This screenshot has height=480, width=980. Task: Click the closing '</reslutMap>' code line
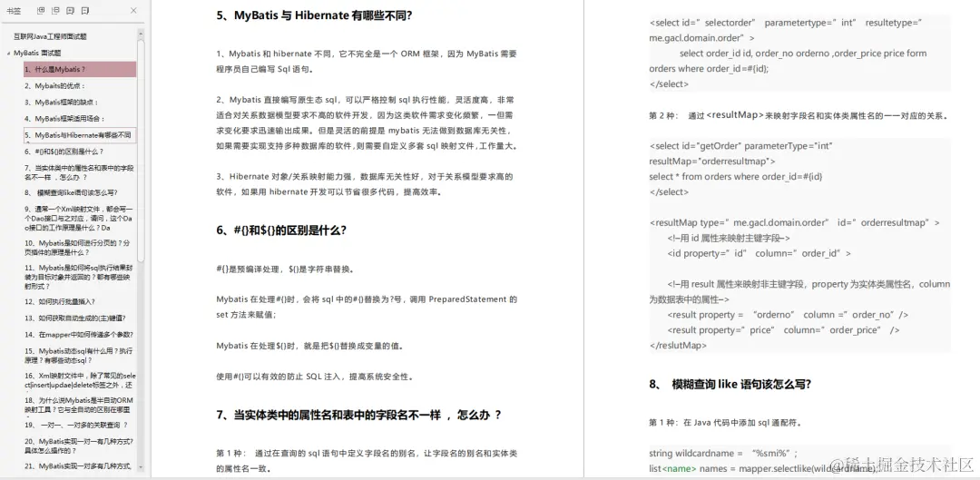[x=678, y=345]
